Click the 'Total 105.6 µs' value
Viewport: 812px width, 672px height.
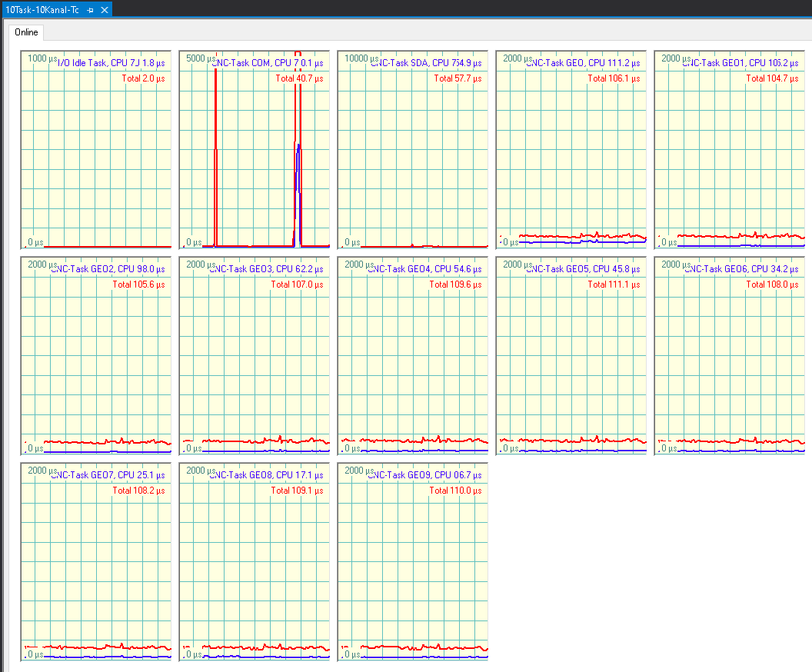138,284
